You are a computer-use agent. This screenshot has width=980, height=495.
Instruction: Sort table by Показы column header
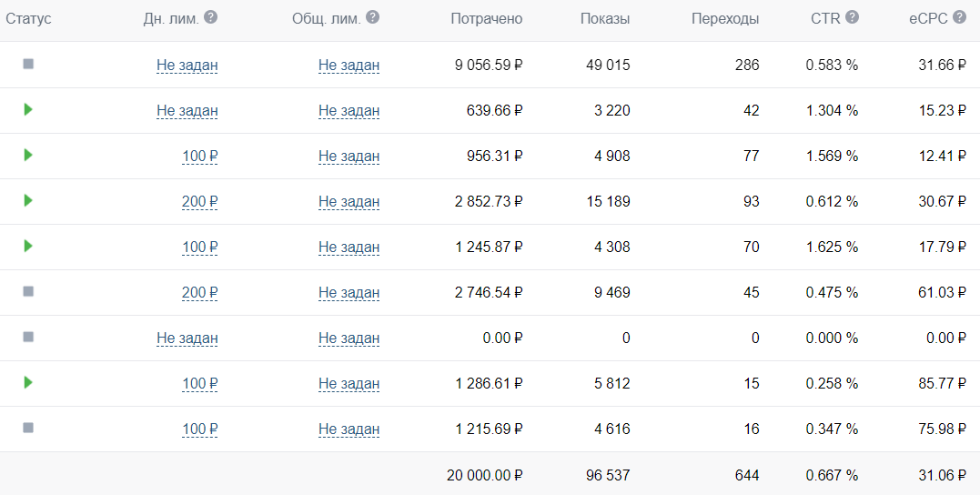pos(605,18)
